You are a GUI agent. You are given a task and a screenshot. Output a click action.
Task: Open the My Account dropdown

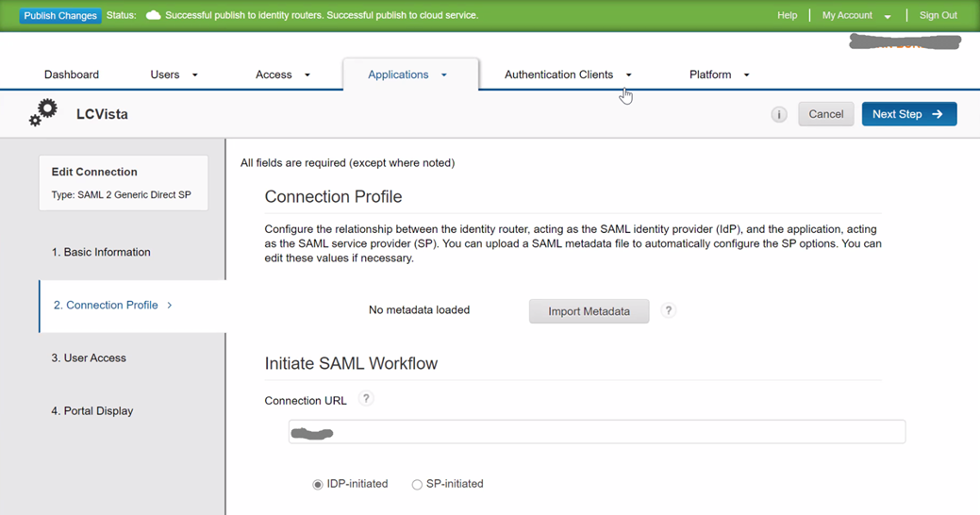[855, 16]
